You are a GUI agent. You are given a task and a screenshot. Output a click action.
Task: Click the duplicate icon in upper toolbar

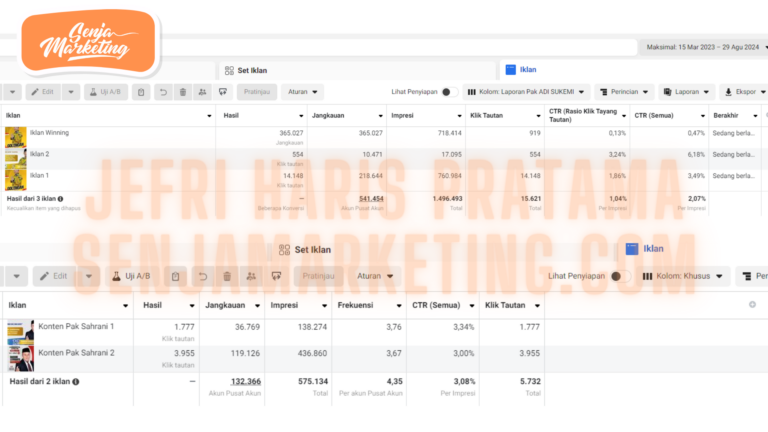click(142, 92)
